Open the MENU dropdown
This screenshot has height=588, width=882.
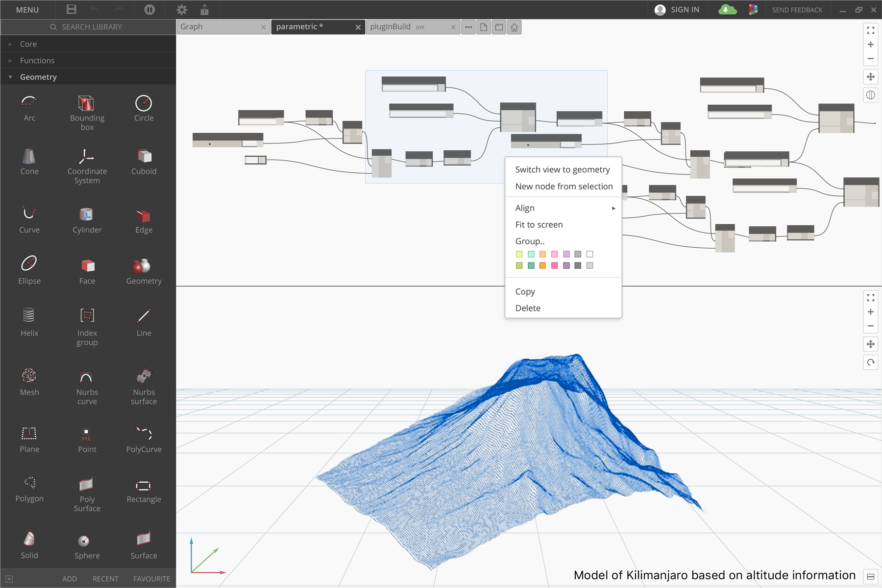[27, 10]
